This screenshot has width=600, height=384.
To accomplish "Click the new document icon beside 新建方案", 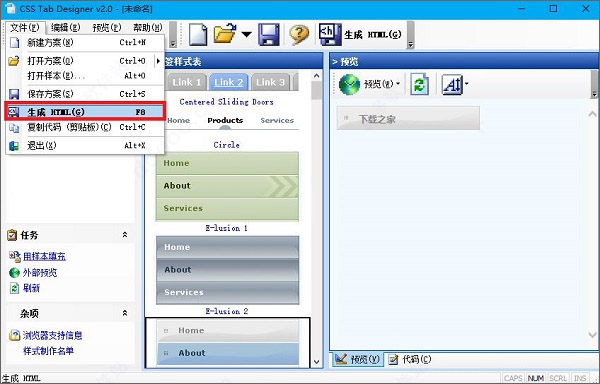I will point(14,42).
